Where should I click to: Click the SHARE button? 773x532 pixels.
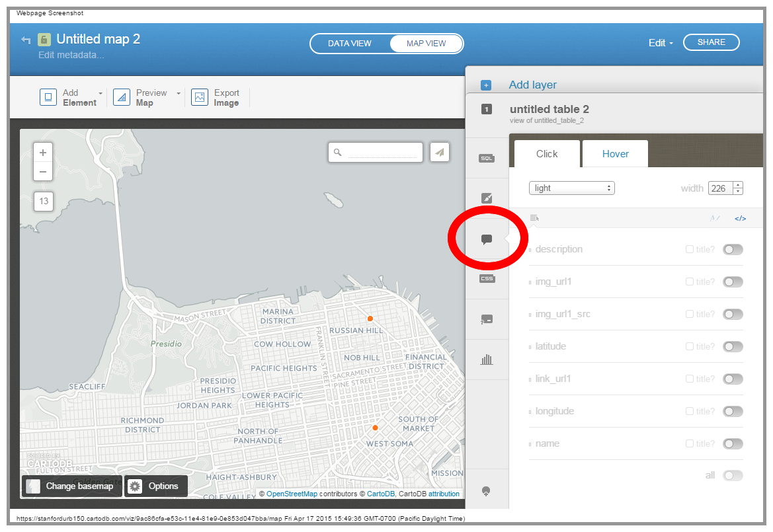coord(711,42)
